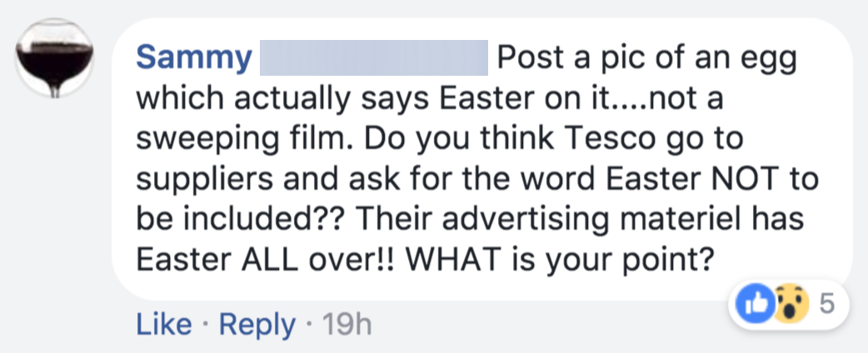Click the blurred surname beside Sammy
868x353 pixels.
(x=374, y=58)
